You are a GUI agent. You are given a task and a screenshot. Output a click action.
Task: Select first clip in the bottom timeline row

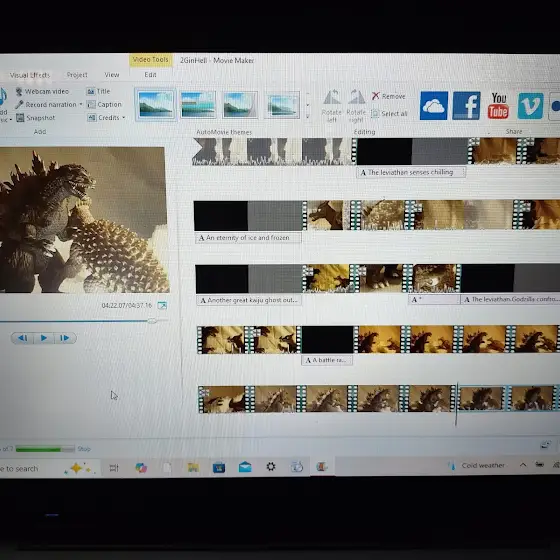pyautogui.click(x=224, y=399)
